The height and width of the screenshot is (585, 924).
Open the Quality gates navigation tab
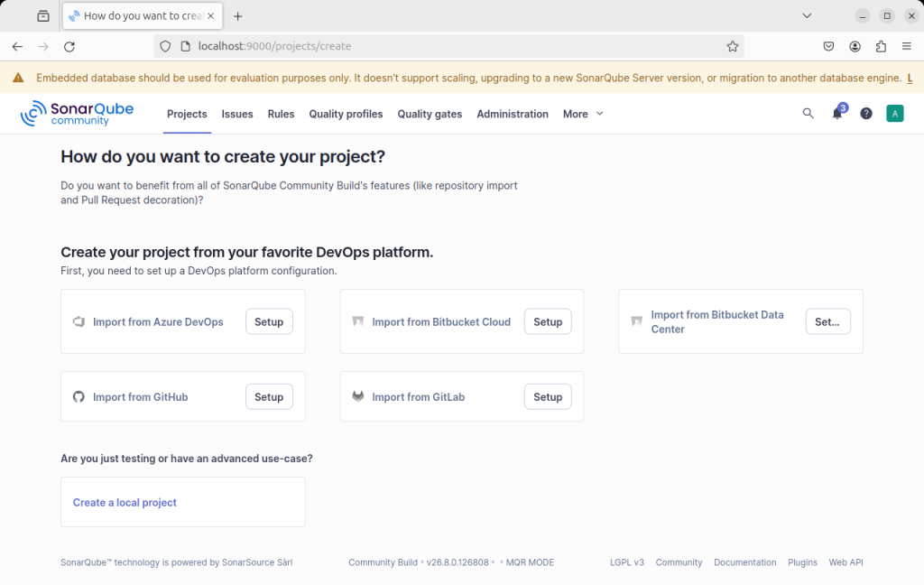430,114
